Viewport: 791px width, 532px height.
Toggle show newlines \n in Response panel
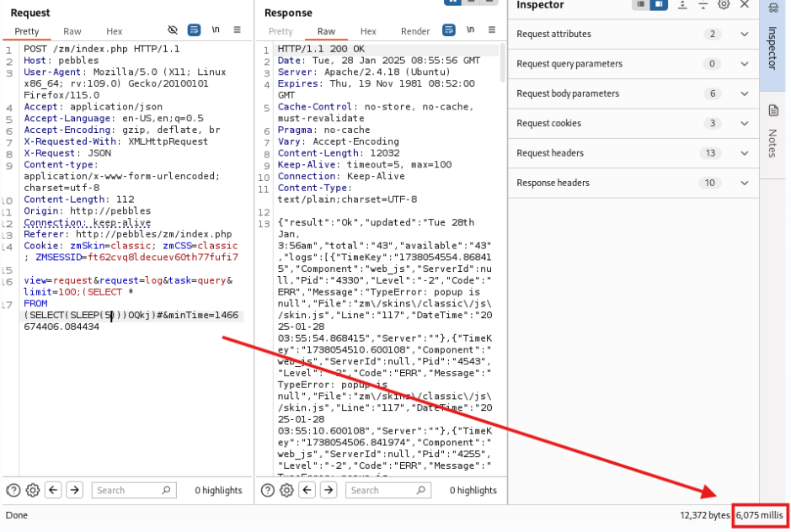click(470, 29)
